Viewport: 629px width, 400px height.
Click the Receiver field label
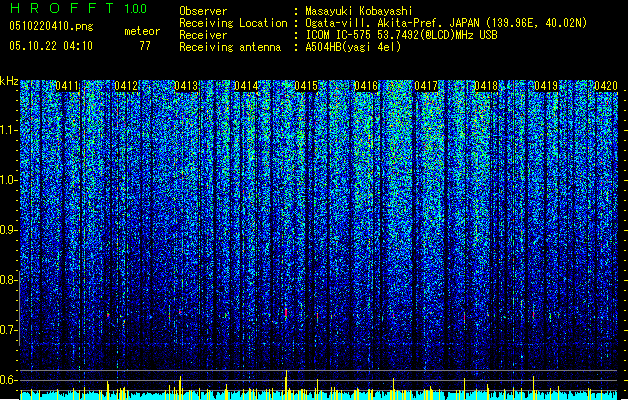(203, 35)
